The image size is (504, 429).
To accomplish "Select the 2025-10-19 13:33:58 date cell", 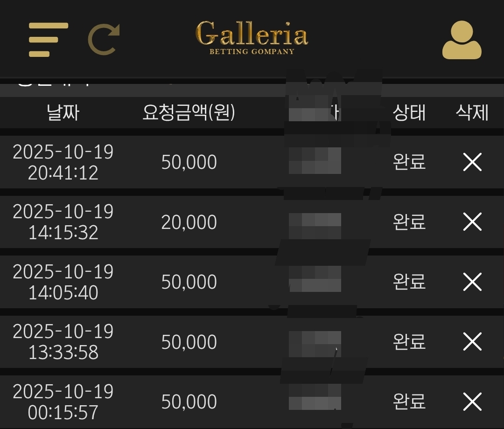I will coord(63,342).
